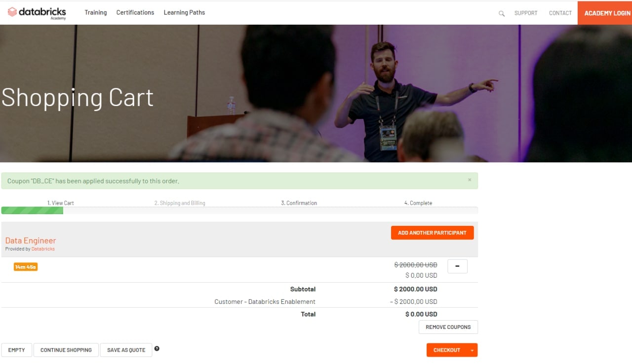Click Customer - Databricks Enablement discount text
Screen dimensions: 632x364
pos(265,302)
